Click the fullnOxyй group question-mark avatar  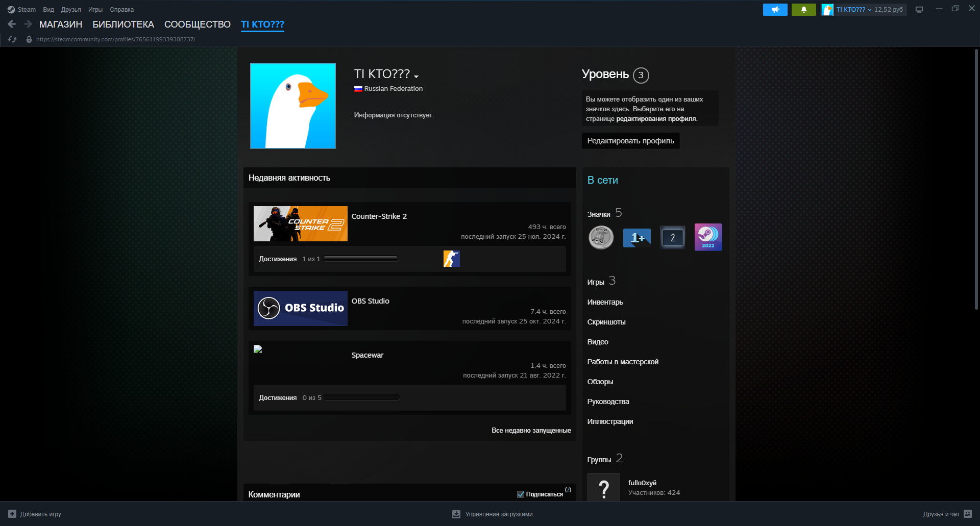(x=604, y=487)
